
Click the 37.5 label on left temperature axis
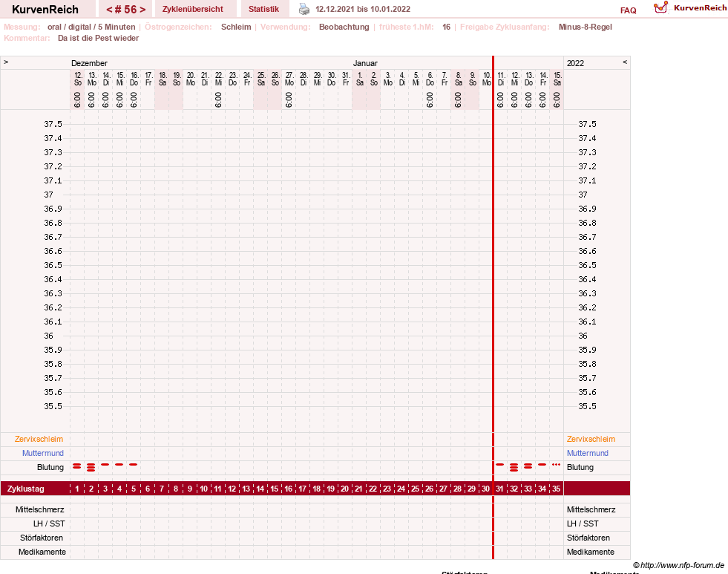click(x=53, y=124)
